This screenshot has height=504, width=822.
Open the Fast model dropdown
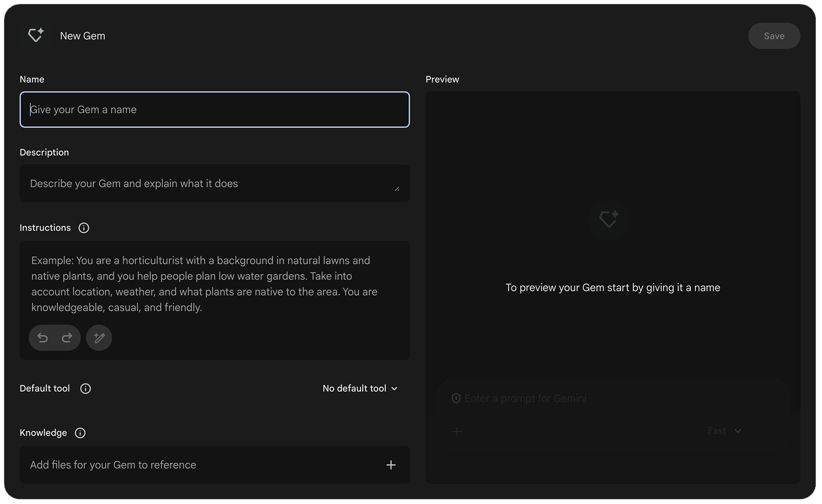coord(724,431)
